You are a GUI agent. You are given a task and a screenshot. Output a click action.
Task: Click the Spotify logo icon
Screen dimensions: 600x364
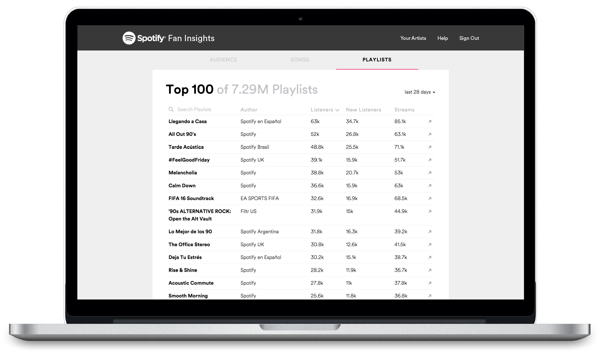(x=129, y=38)
